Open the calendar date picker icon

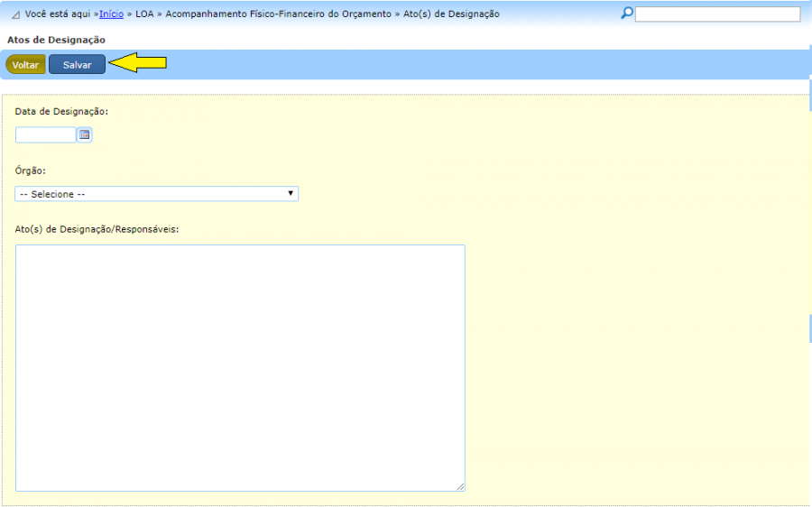(x=85, y=135)
